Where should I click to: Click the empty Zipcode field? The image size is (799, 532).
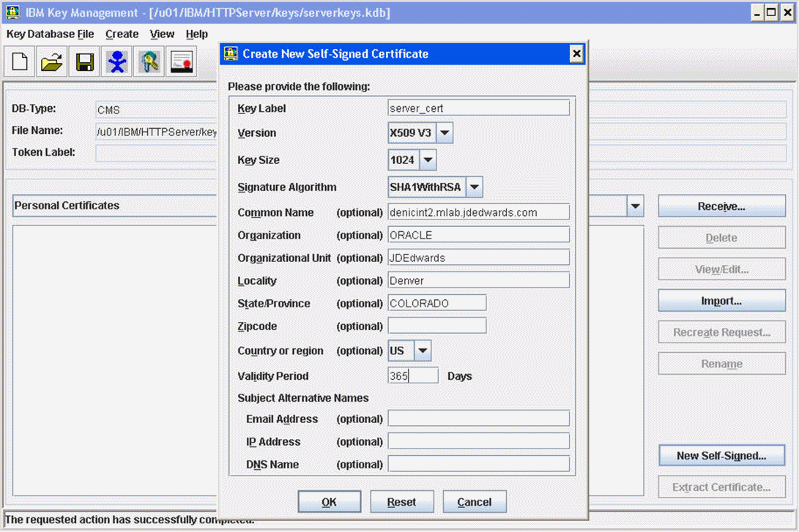[437, 326]
